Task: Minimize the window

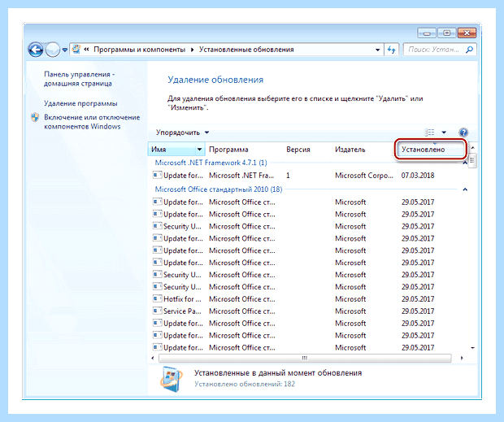Action: click(x=427, y=33)
